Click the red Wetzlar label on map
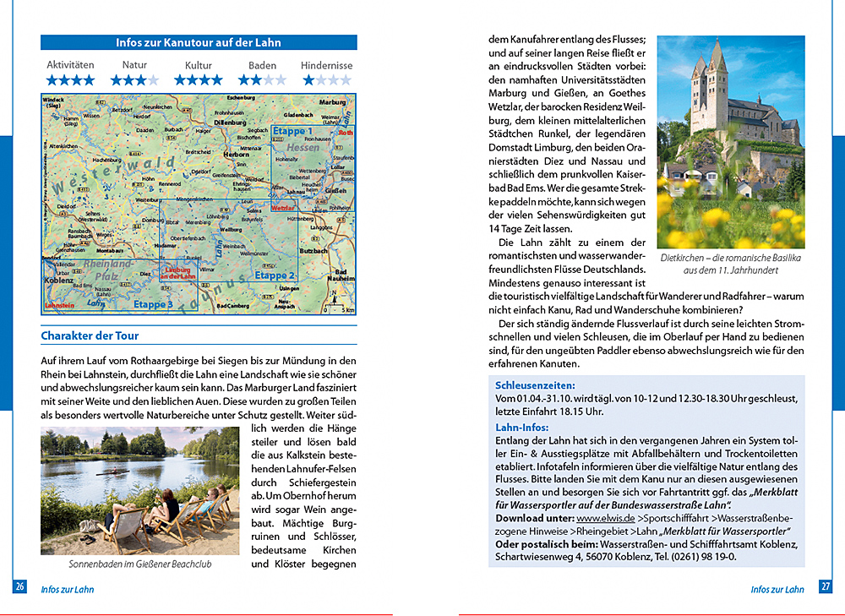This screenshot has height=616, width=845. [283, 208]
